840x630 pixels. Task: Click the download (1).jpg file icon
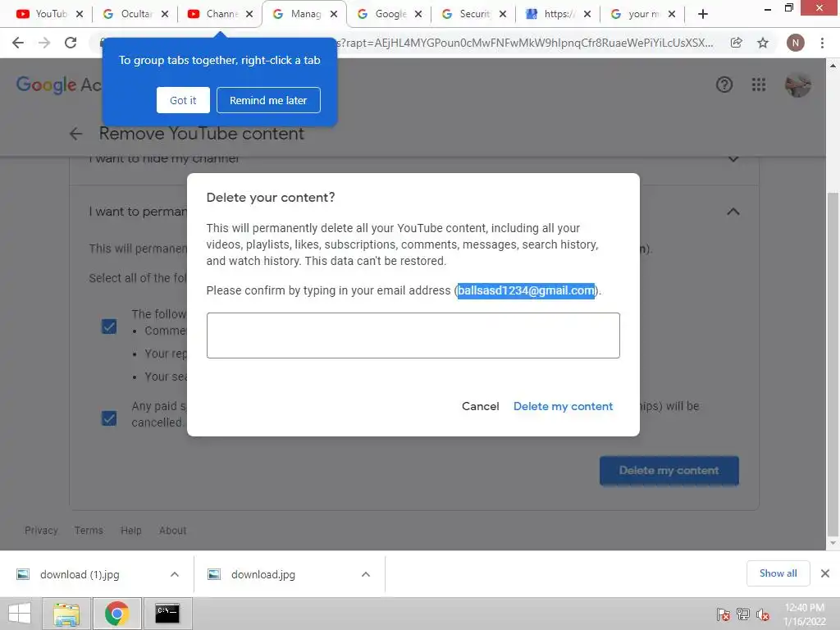(x=23, y=574)
